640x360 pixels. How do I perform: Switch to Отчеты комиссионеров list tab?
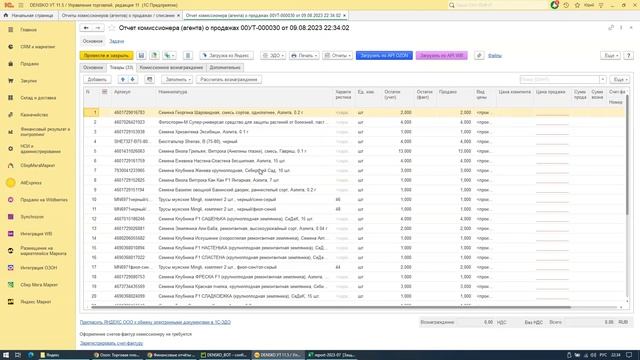coord(120,15)
